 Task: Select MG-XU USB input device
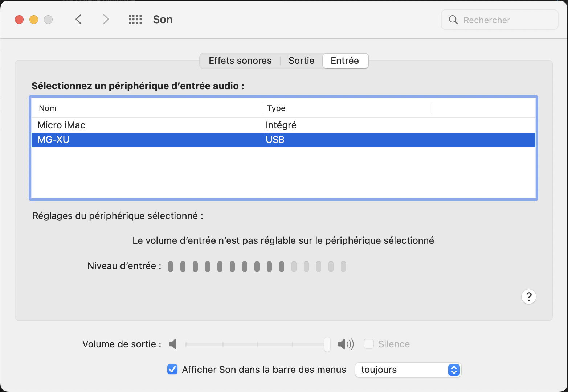(283, 140)
